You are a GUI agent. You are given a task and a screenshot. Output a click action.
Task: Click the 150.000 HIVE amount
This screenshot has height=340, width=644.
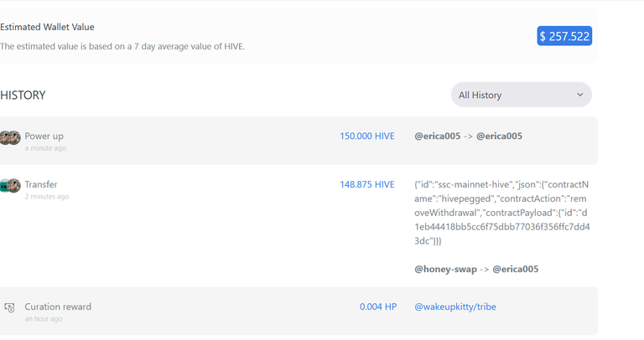tap(366, 137)
